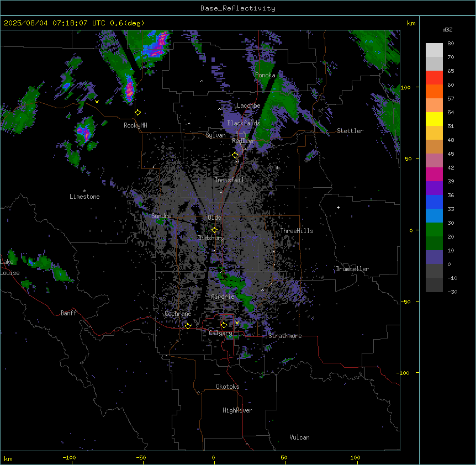Select the Sylvan label on map
This screenshot has width=476, height=465.
215,135
